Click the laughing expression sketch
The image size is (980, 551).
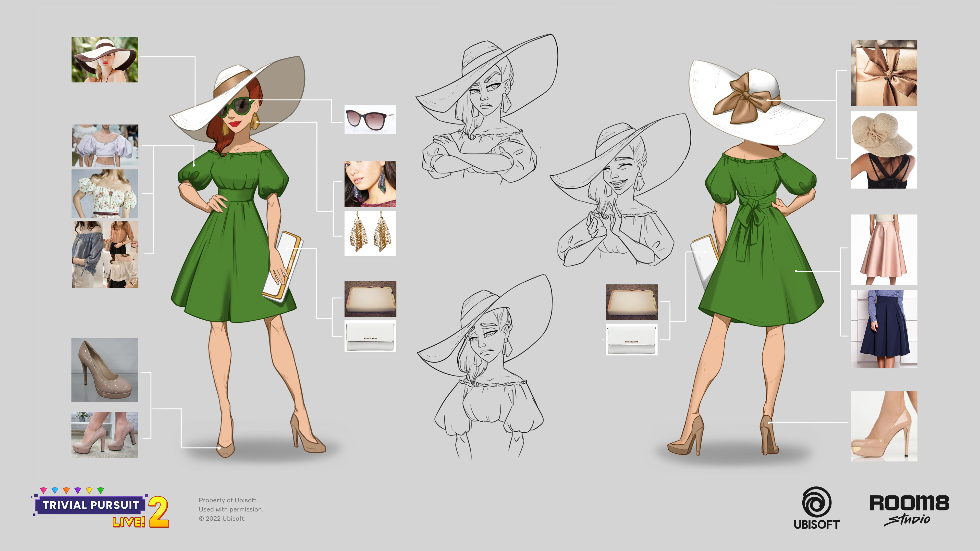620,190
